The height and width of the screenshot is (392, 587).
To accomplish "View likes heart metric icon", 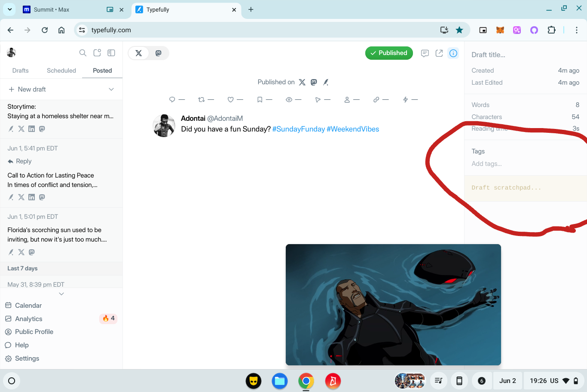I will (230, 100).
